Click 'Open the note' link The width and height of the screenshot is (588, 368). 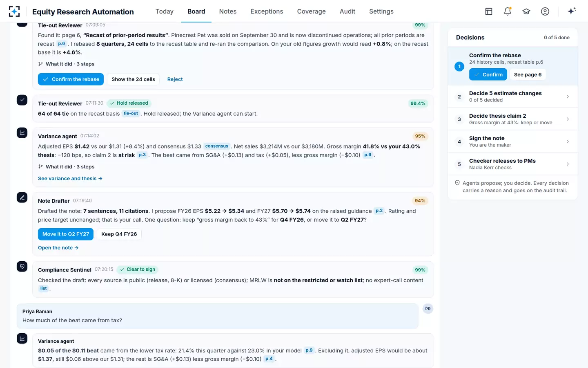[58, 248]
